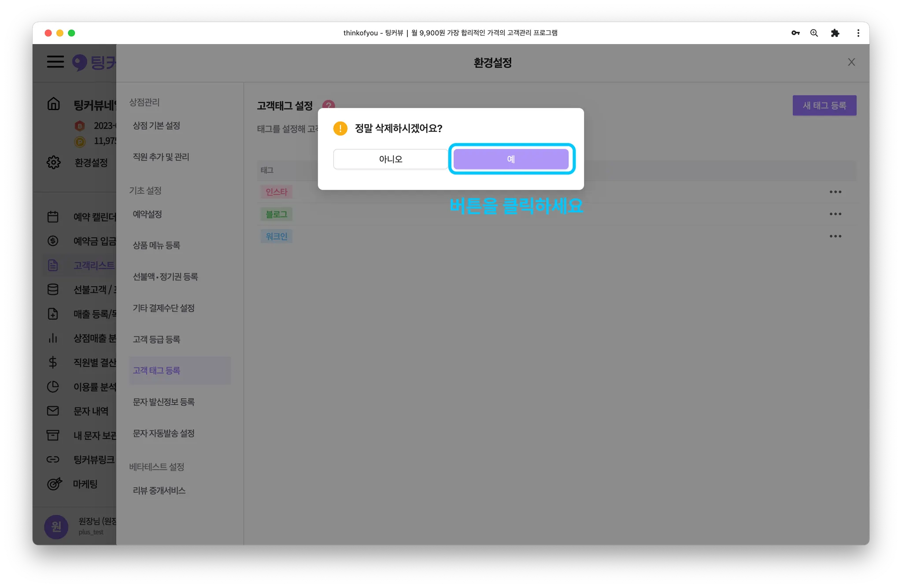Open 문자 자동발송 설정 menu item
Viewport: 902px width, 588px height.
click(x=163, y=433)
